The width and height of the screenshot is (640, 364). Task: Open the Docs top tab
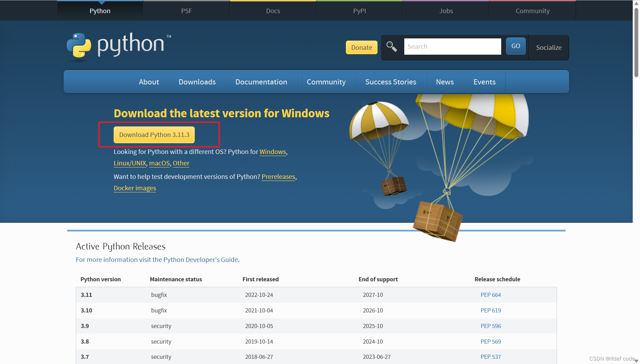[273, 11]
